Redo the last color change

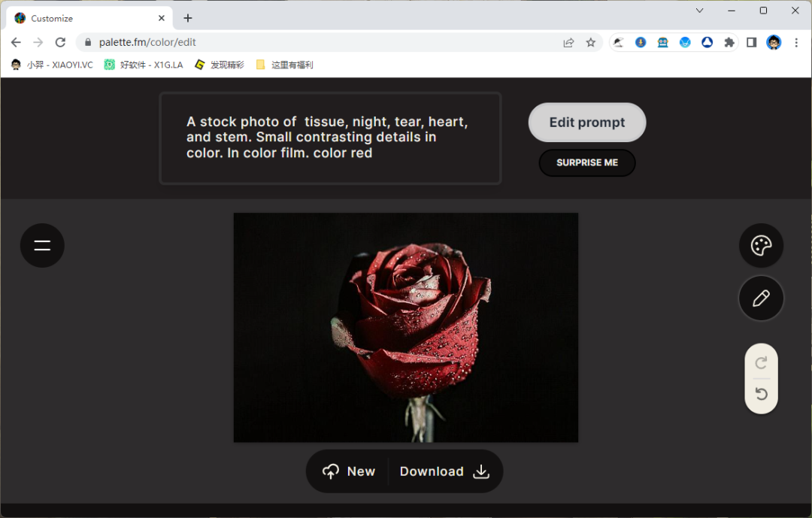pos(761,363)
